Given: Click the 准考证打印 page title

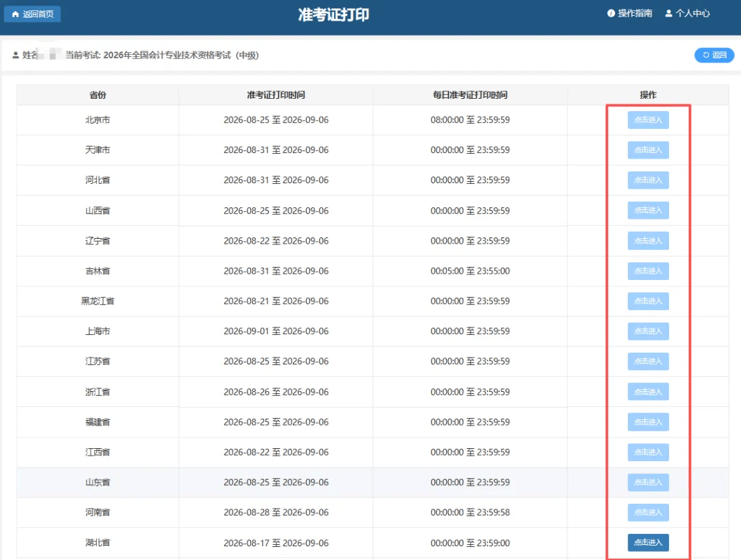Looking at the screenshot, I should click(333, 14).
